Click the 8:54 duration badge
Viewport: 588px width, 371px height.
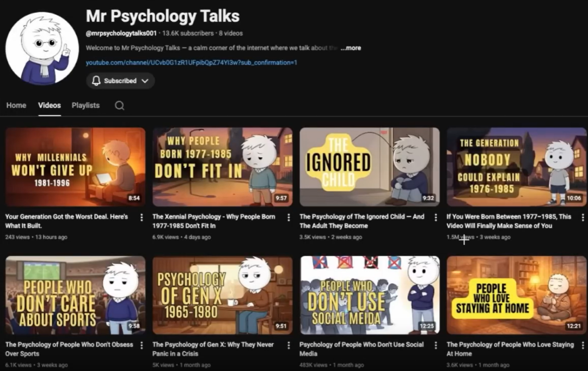click(134, 198)
